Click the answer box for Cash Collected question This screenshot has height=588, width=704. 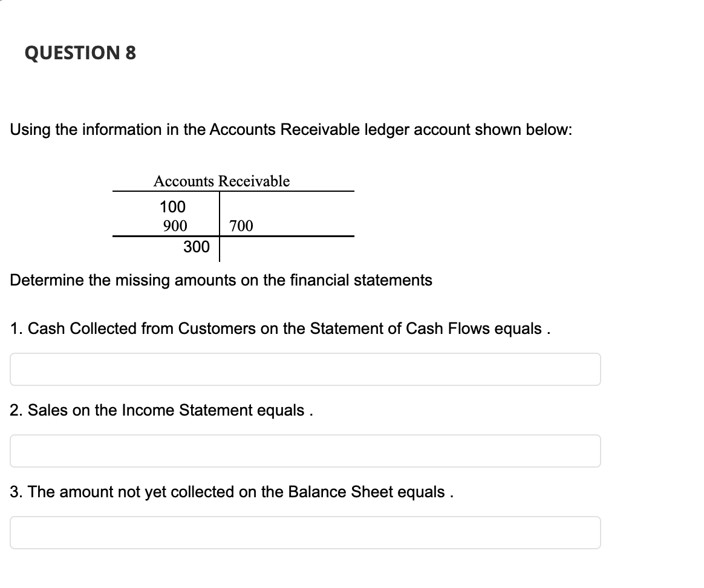(305, 369)
